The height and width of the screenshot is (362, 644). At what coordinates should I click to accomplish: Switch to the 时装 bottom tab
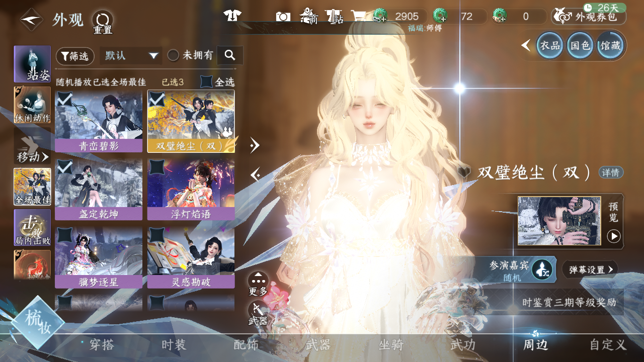click(174, 345)
